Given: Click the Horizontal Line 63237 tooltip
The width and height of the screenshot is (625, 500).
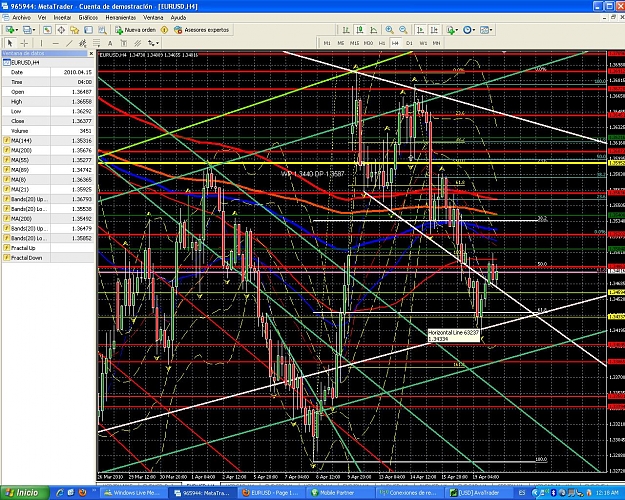Looking at the screenshot, I should coord(453,335).
